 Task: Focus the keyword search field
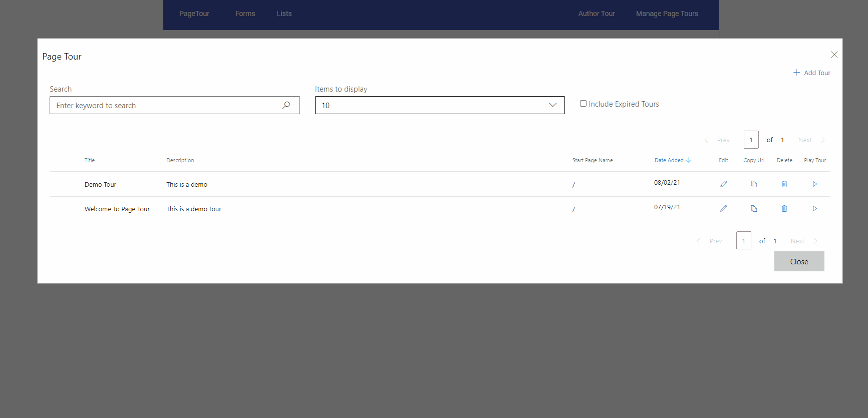[x=175, y=105]
